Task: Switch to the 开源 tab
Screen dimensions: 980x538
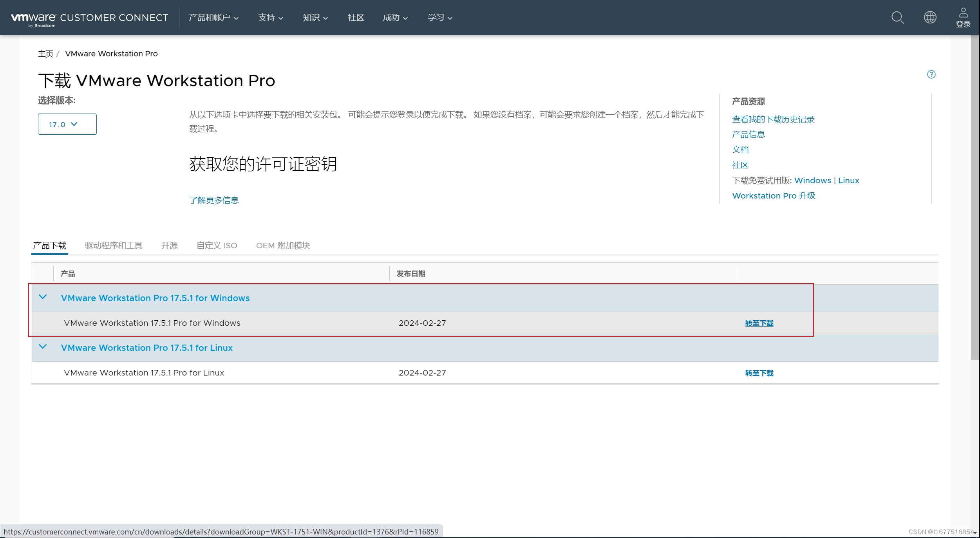Action: coord(169,246)
